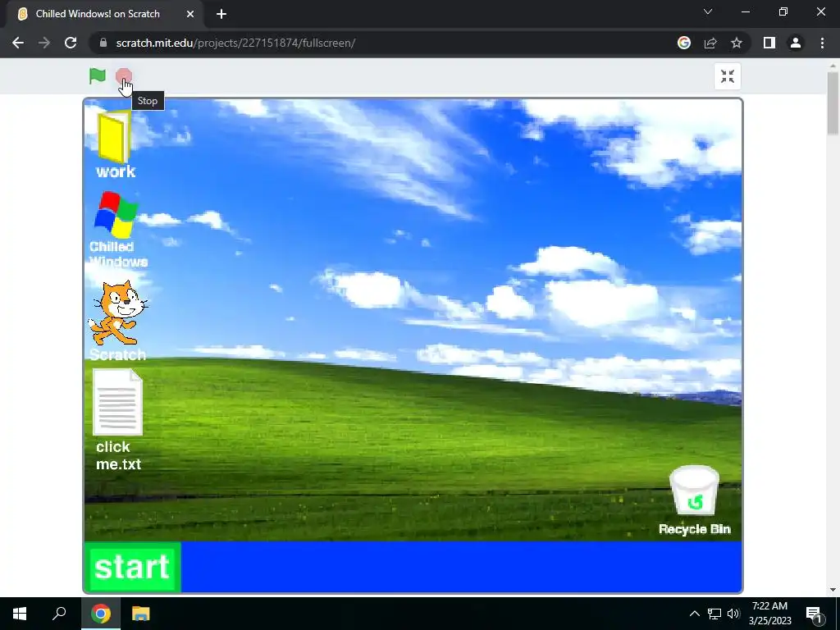The height and width of the screenshot is (630, 840).
Task: Focus the address bar URL field
Action: (386, 43)
